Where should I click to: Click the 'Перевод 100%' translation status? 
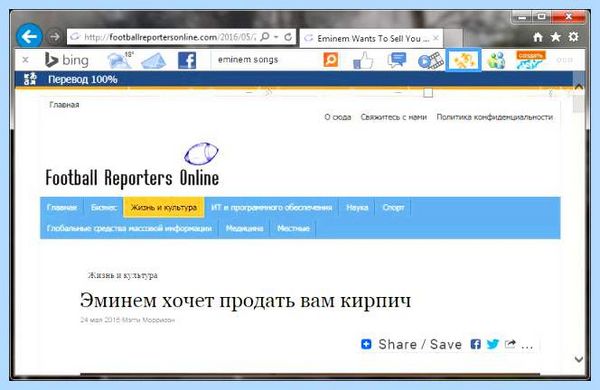click(x=83, y=79)
